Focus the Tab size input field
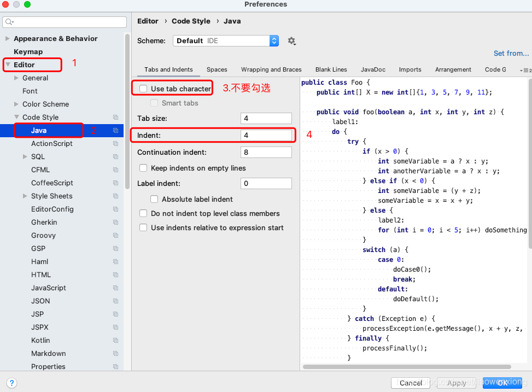This screenshot has width=532, height=392. pyautogui.click(x=266, y=118)
